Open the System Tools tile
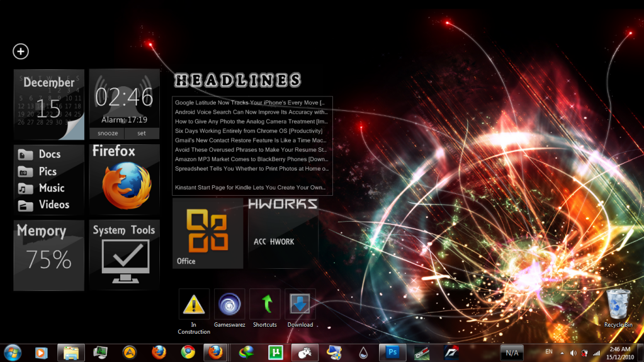 tap(125, 254)
